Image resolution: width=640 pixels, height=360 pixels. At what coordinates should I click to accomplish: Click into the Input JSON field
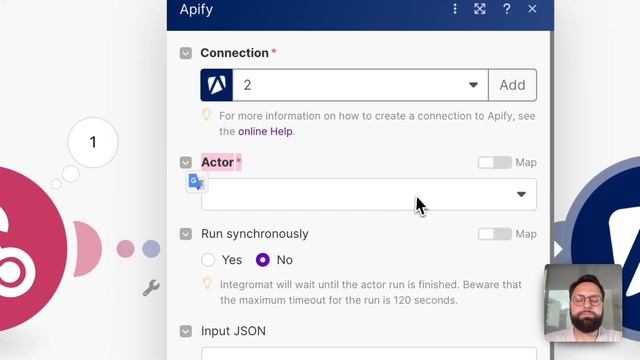(x=369, y=353)
